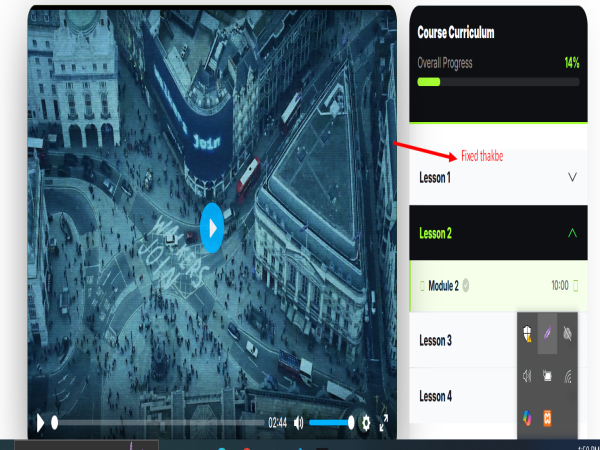Viewport: 600px width, 450px height.
Task: Click the blue volume slider in the player
Action: point(331,423)
